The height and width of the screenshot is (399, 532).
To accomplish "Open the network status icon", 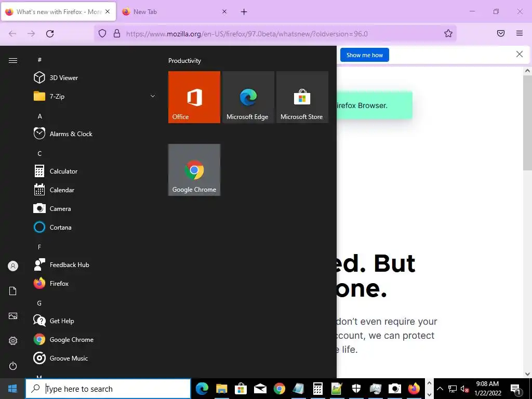I will pyautogui.click(x=453, y=389).
